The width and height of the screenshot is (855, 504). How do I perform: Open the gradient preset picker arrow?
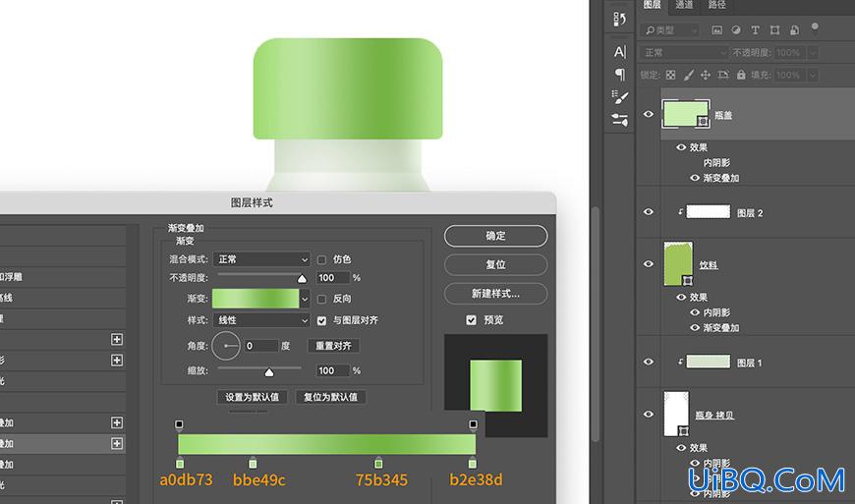(x=305, y=299)
